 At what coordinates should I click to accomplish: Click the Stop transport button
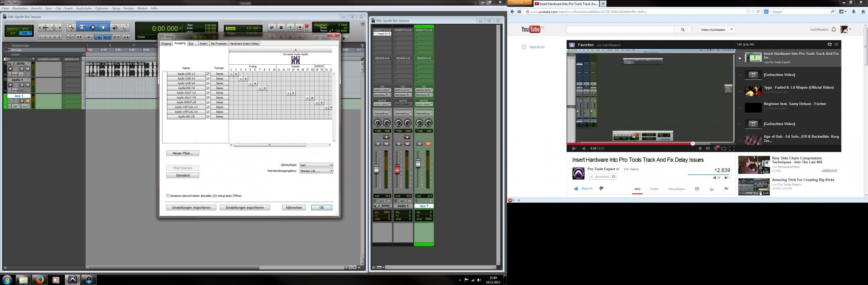point(281,28)
